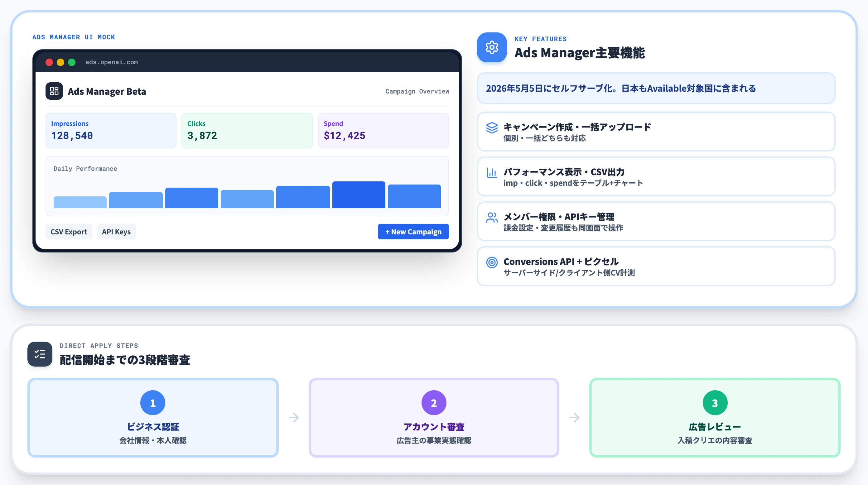868x485 pixels.
Task: Click the KEY FEATURES label
Action: (x=541, y=39)
